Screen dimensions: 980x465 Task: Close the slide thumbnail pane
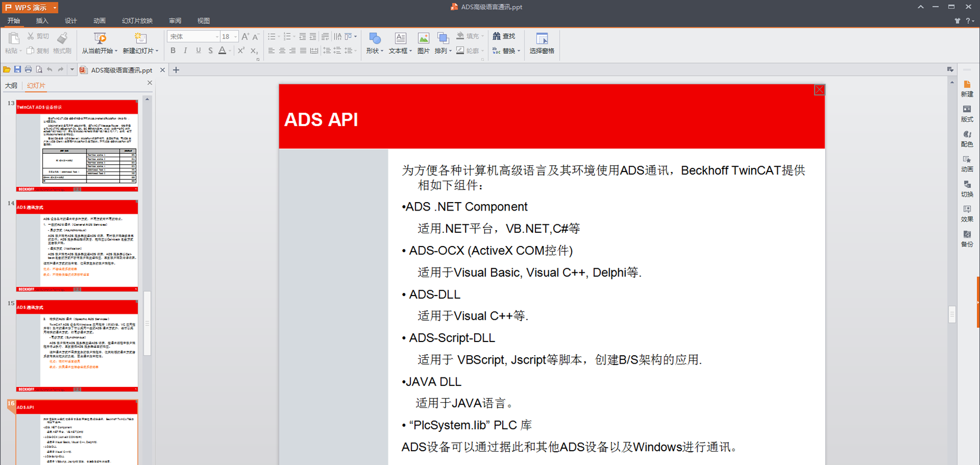tap(149, 83)
